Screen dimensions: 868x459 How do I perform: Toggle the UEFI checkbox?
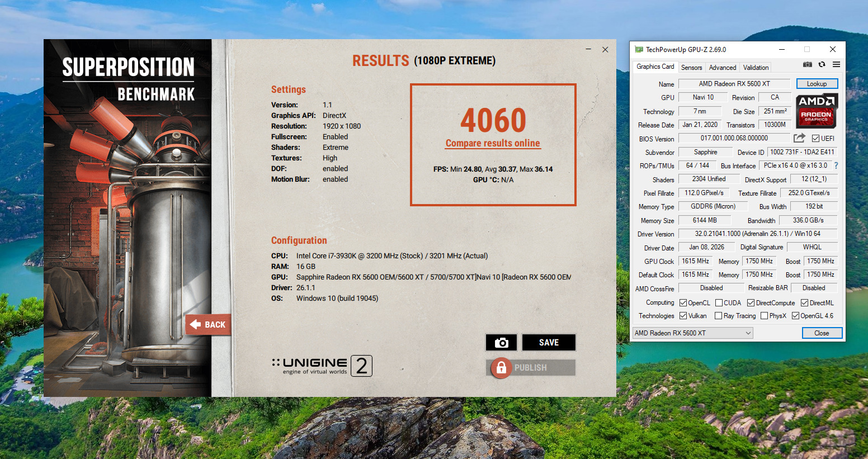[815, 139]
